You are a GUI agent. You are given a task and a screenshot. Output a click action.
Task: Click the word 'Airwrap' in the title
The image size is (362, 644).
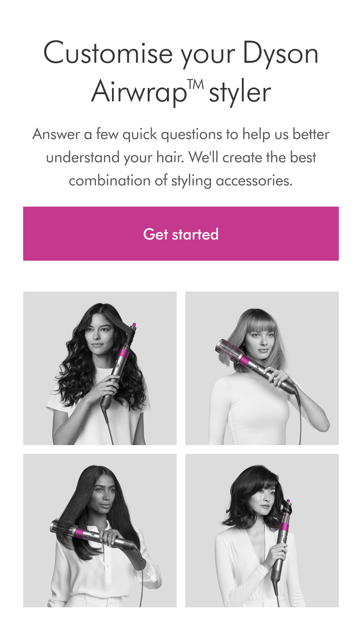tap(139, 92)
